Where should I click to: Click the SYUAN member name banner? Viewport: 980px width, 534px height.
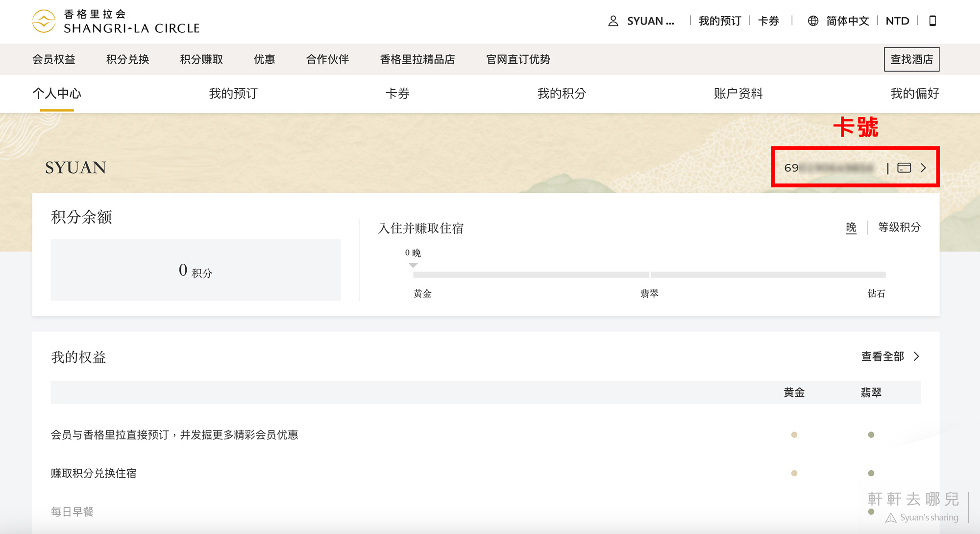[75, 168]
